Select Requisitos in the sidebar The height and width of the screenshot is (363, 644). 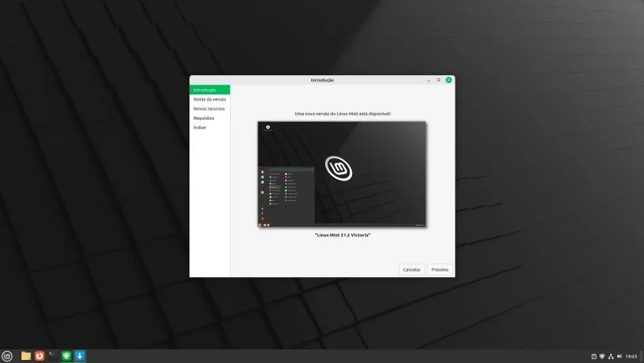[209, 118]
